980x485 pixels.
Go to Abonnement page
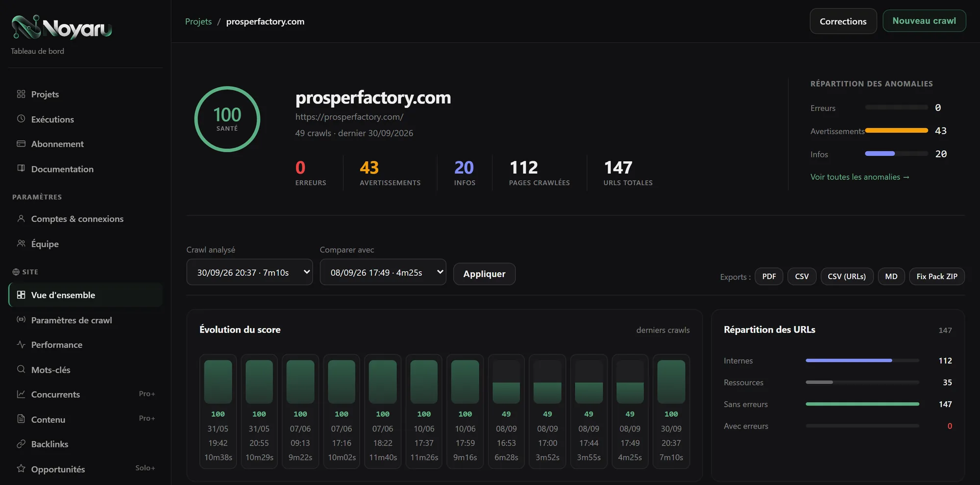click(x=86, y=144)
